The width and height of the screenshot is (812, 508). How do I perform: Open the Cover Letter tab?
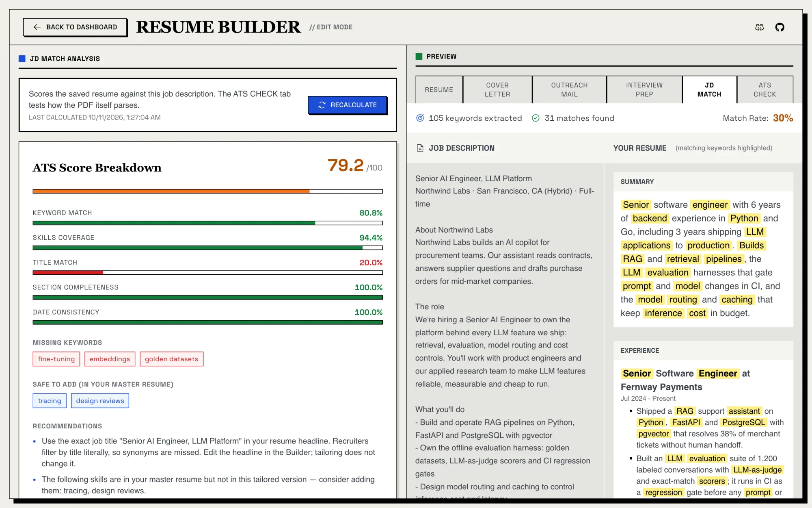click(x=497, y=89)
